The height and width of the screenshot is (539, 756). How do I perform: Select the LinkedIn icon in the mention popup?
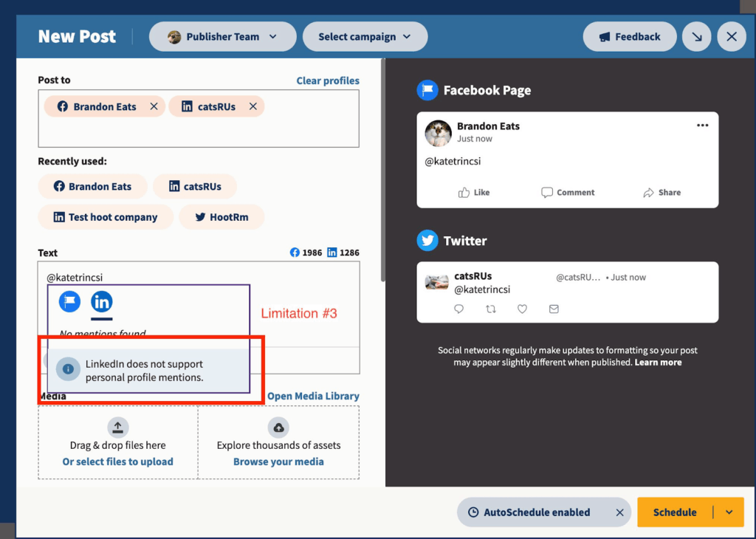(101, 301)
